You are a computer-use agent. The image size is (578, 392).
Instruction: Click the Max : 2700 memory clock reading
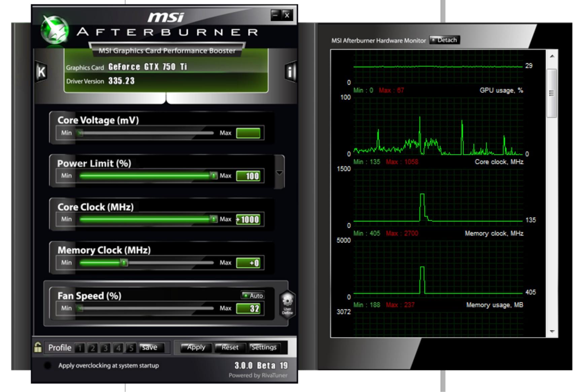coord(402,234)
